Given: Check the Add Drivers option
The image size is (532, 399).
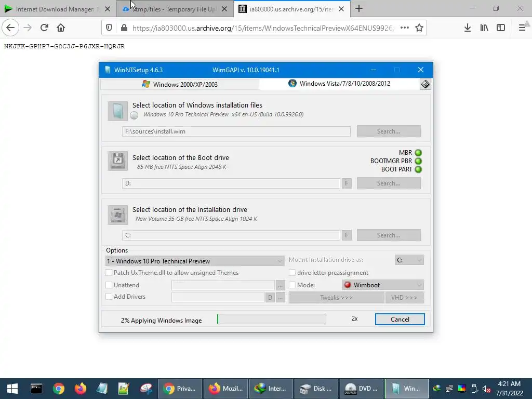Looking at the screenshot, I should click(109, 297).
